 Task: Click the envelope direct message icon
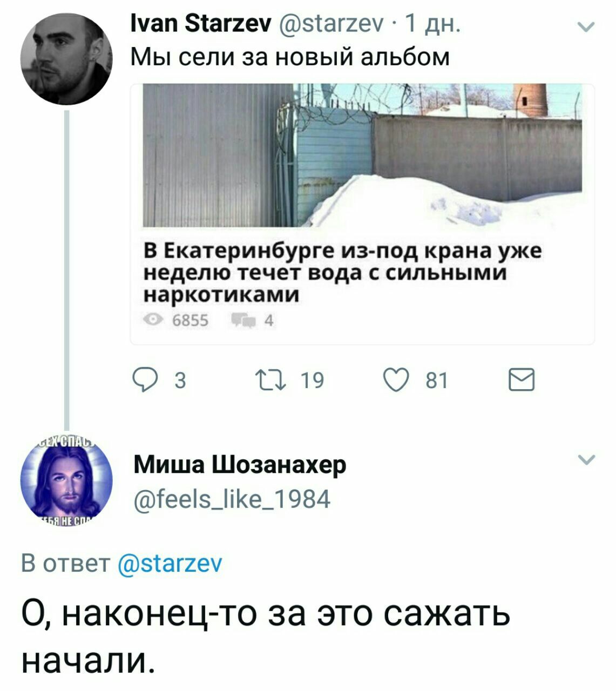point(522,380)
